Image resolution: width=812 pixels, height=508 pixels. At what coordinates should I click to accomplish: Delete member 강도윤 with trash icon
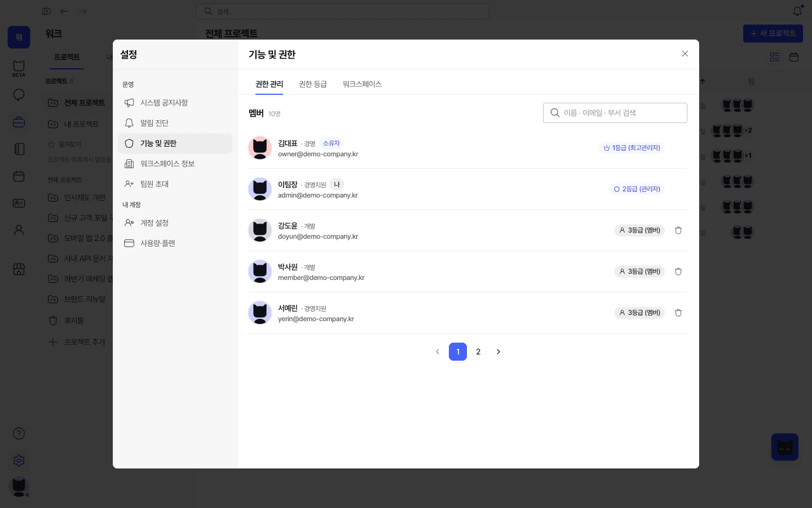[678, 230]
